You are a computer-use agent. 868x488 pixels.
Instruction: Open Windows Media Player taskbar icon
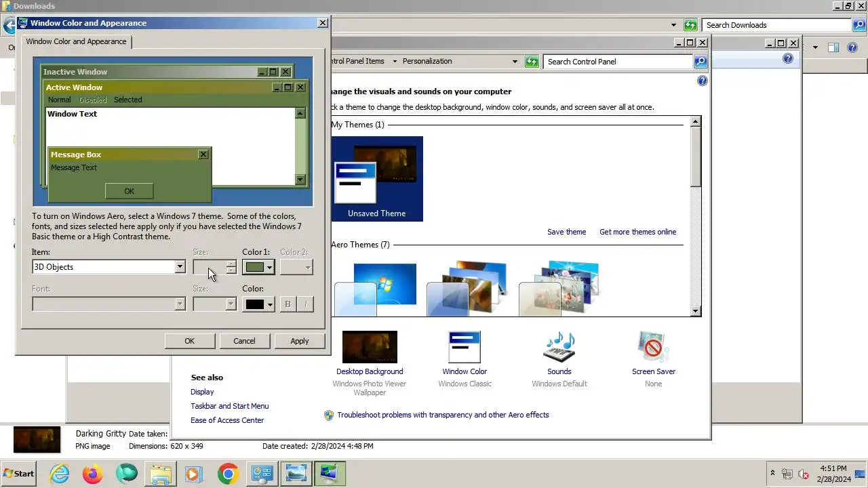[x=194, y=474]
